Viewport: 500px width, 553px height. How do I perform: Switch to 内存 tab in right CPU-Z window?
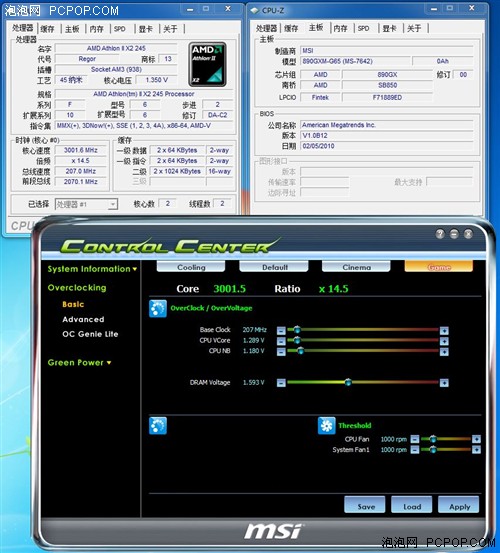coord(340,28)
